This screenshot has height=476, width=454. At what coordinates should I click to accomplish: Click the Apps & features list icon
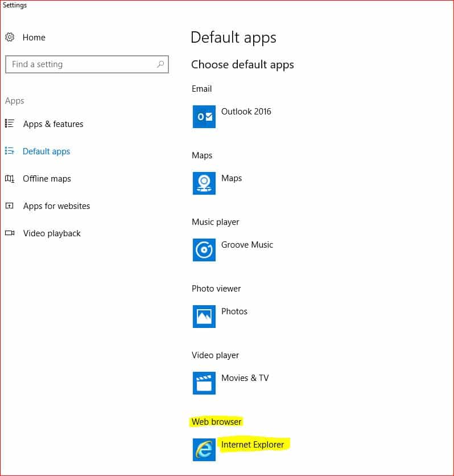point(10,124)
